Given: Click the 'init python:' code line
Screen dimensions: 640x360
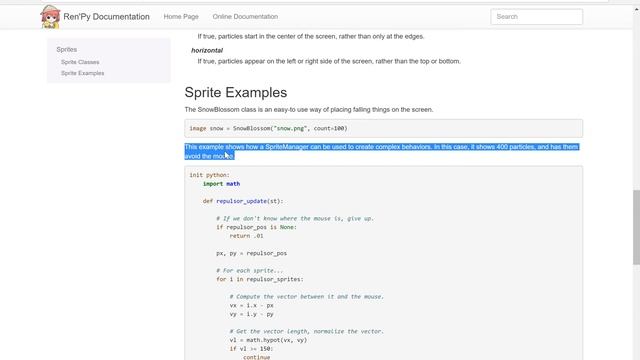Looking at the screenshot, I should click(209, 175).
